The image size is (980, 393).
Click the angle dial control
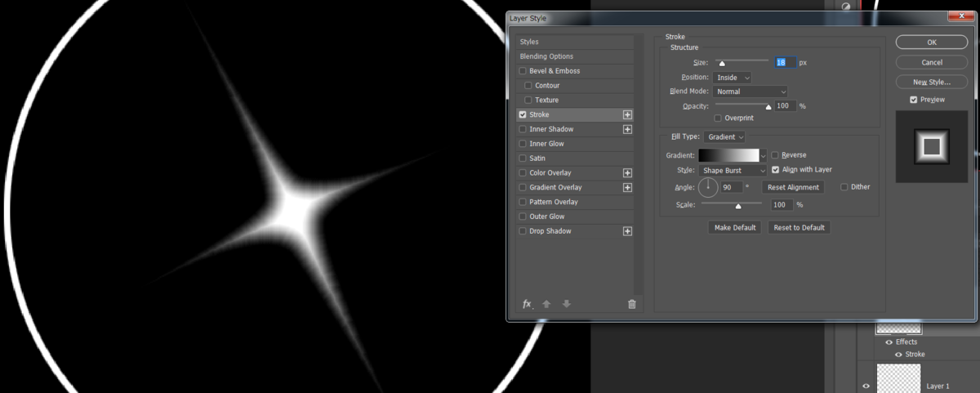tap(708, 188)
